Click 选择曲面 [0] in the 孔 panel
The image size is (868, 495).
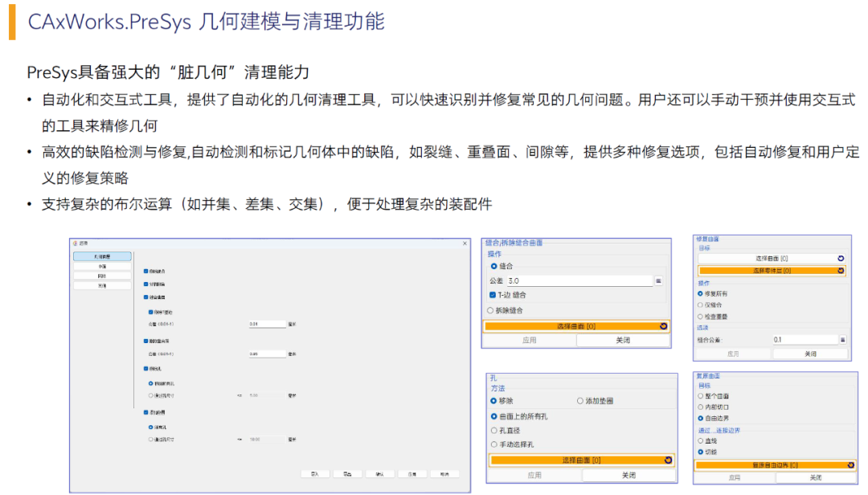[x=581, y=460]
